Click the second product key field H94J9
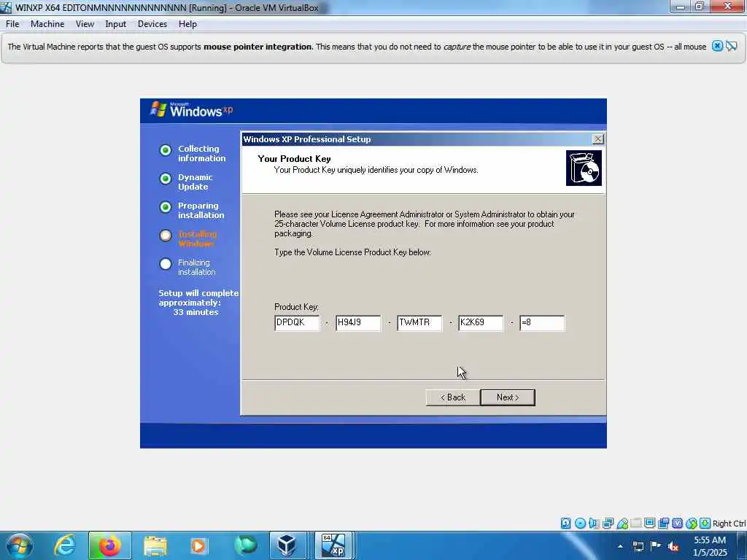 [x=358, y=323]
